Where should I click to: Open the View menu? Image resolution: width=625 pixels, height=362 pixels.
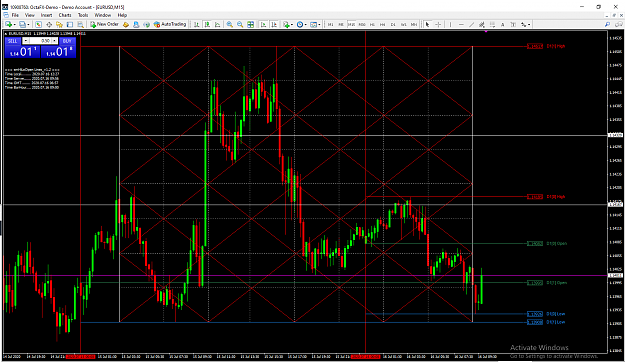tap(30, 15)
